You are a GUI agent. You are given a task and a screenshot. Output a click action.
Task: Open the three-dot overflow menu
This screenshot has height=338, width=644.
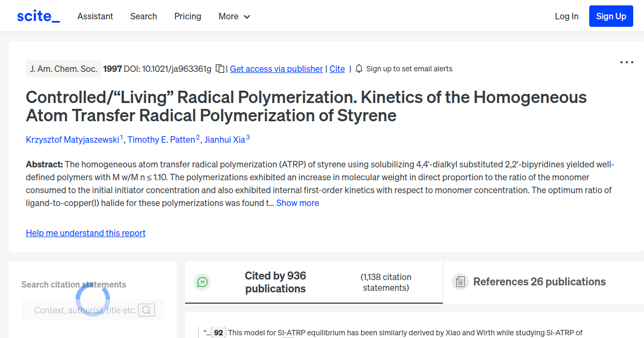tap(626, 62)
